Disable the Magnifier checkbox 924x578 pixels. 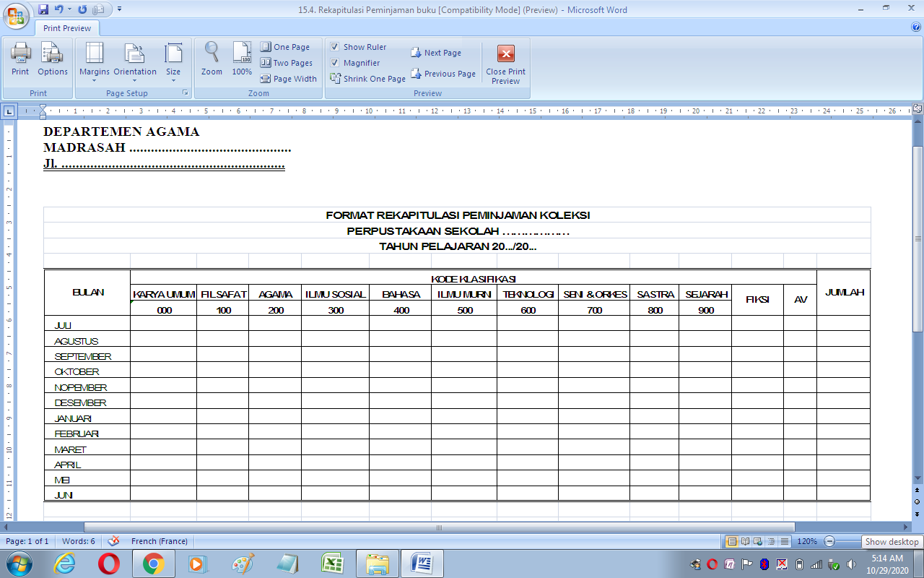pyautogui.click(x=334, y=62)
